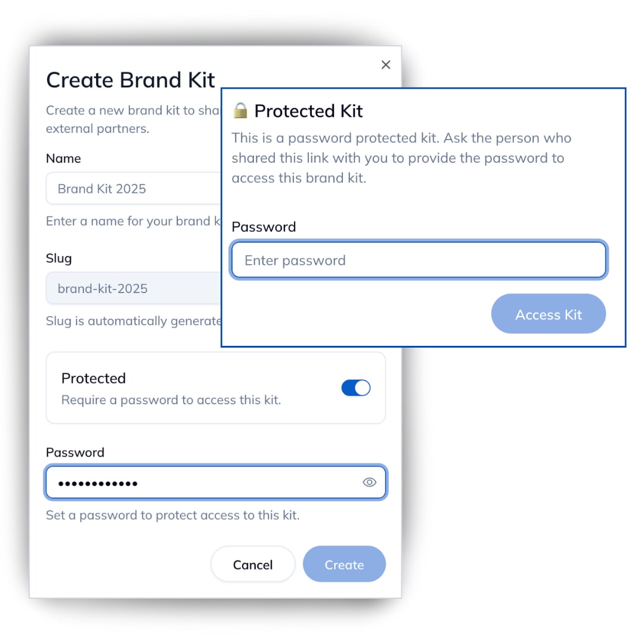Close the Create Brand Kit dialog
The width and height of the screenshot is (644, 644).
click(385, 64)
